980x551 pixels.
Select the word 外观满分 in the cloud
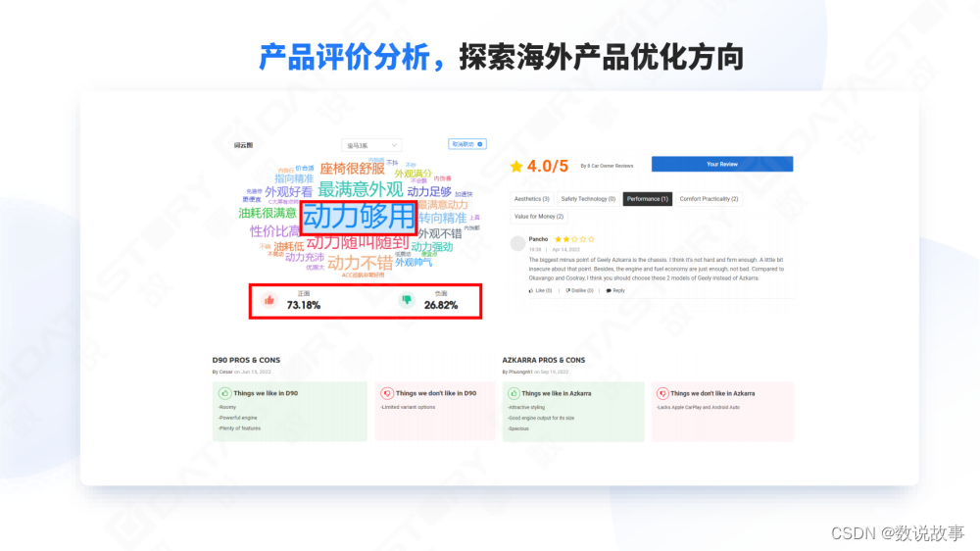tap(414, 174)
